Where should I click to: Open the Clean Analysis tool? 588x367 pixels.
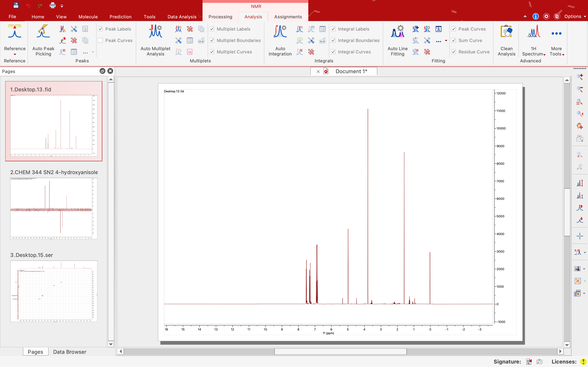pyautogui.click(x=506, y=40)
